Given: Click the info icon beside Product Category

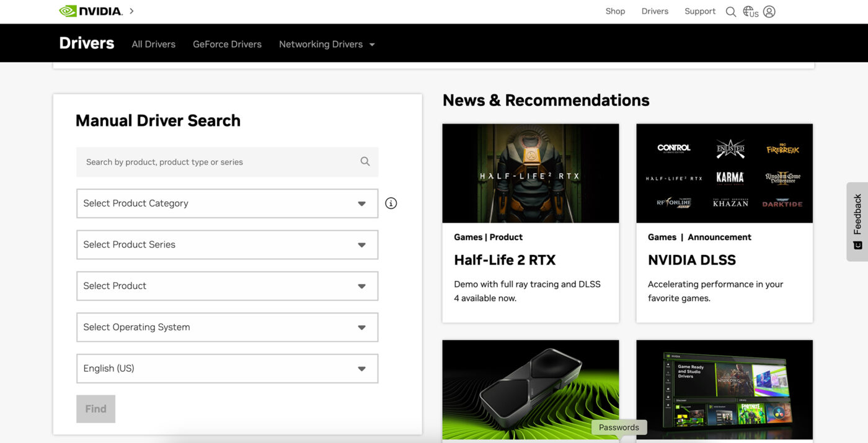Looking at the screenshot, I should 391,203.
